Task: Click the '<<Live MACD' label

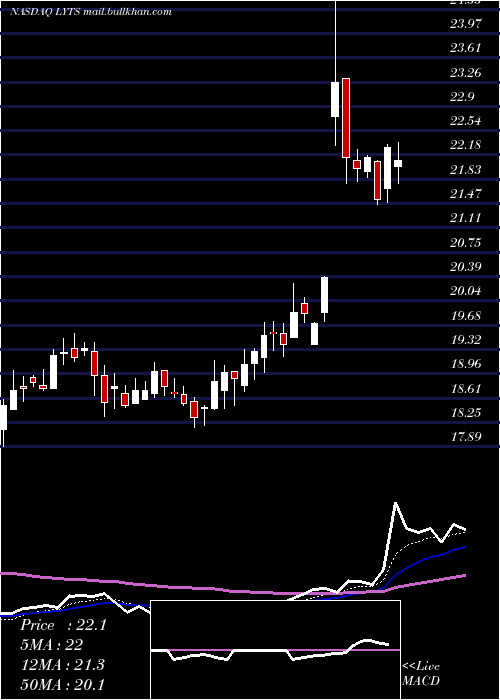Action: 421,673
